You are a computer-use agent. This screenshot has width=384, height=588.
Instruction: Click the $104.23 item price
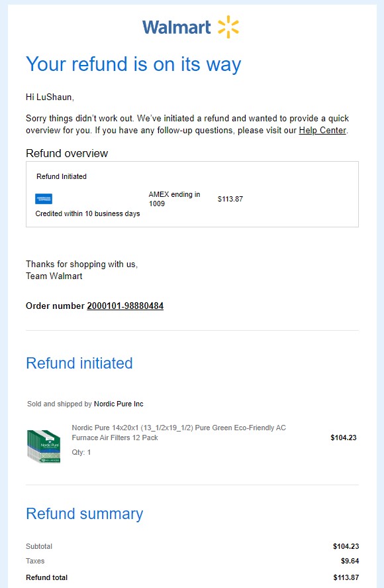pyautogui.click(x=344, y=438)
